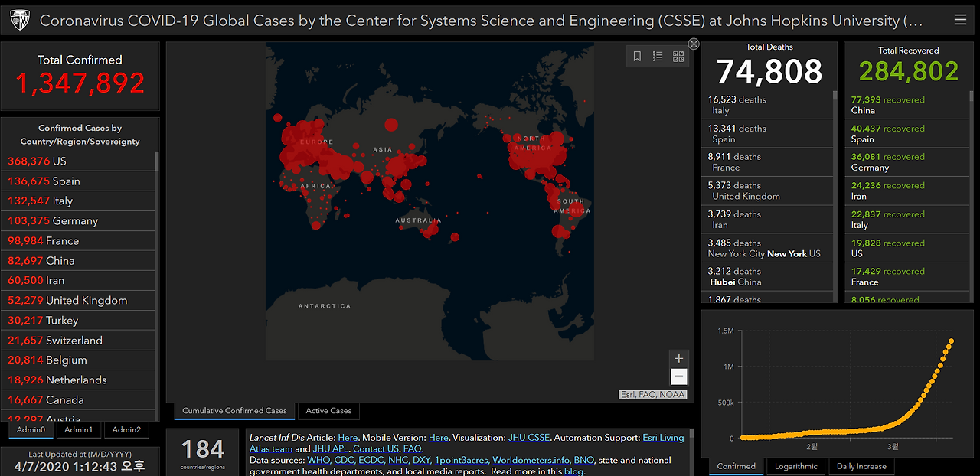Open the ECDC data source link
The width and height of the screenshot is (980, 476).
click(371, 460)
